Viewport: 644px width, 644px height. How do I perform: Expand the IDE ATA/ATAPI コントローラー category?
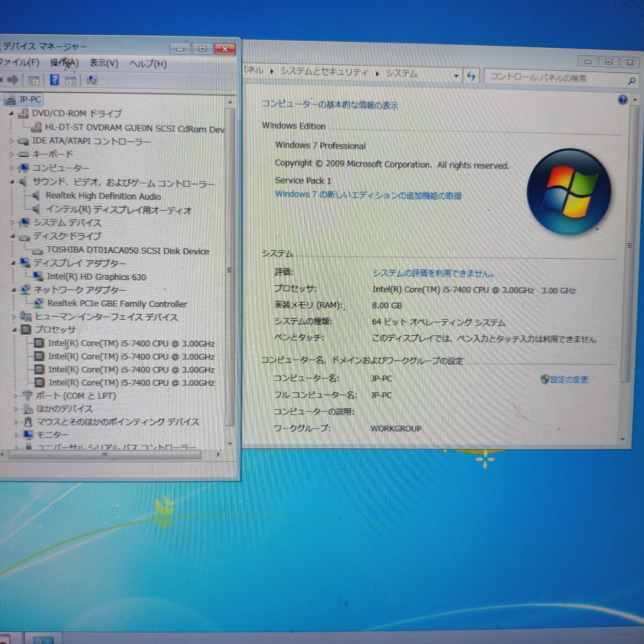pyautogui.click(x=12, y=141)
